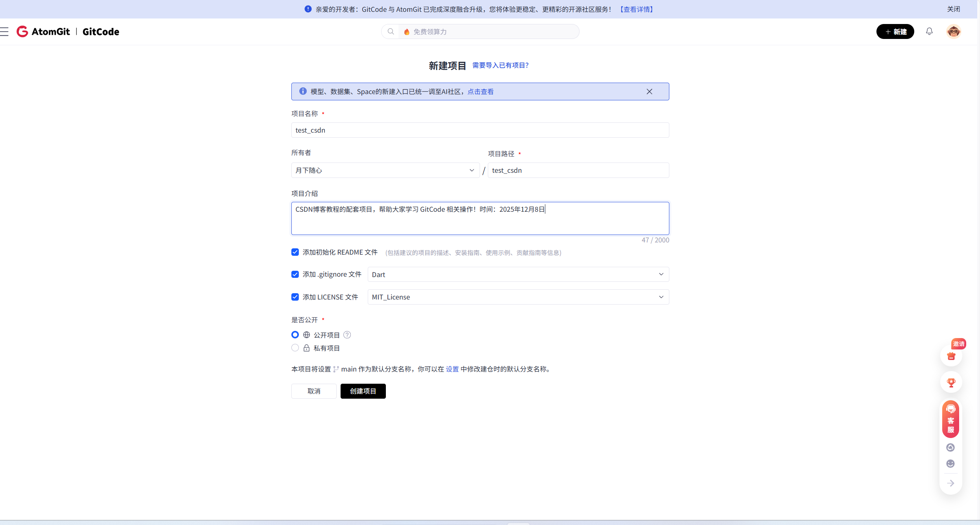Click the AtomGit logo icon
The image size is (980, 525).
22,31
